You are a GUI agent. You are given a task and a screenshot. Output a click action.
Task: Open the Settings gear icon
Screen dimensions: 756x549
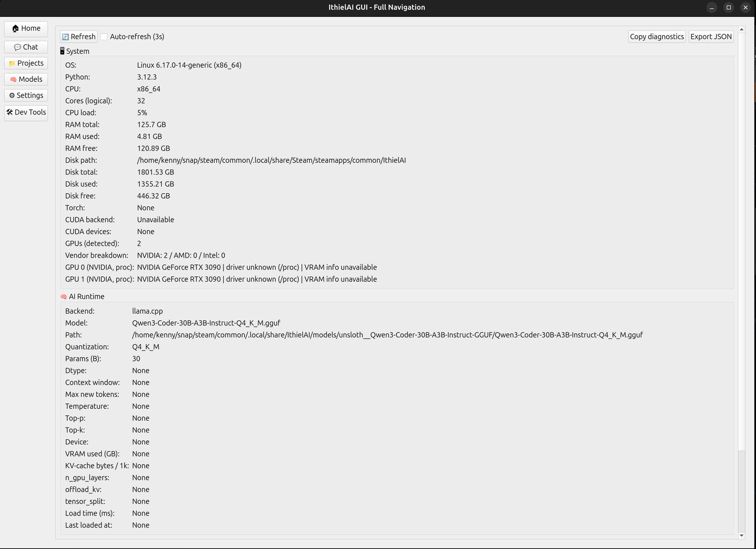click(x=11, y=95)
